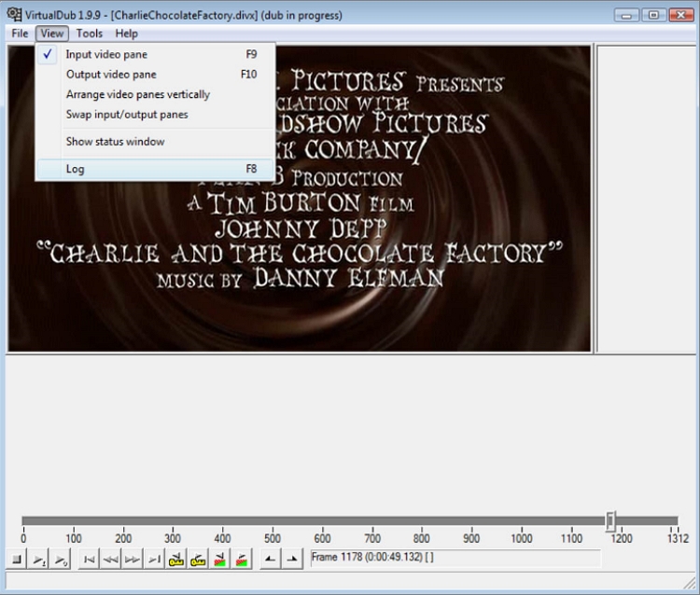This screenshot has height=595, width=700.
Task: Scan forward to next scene change
Action: (x=242, y=559)
